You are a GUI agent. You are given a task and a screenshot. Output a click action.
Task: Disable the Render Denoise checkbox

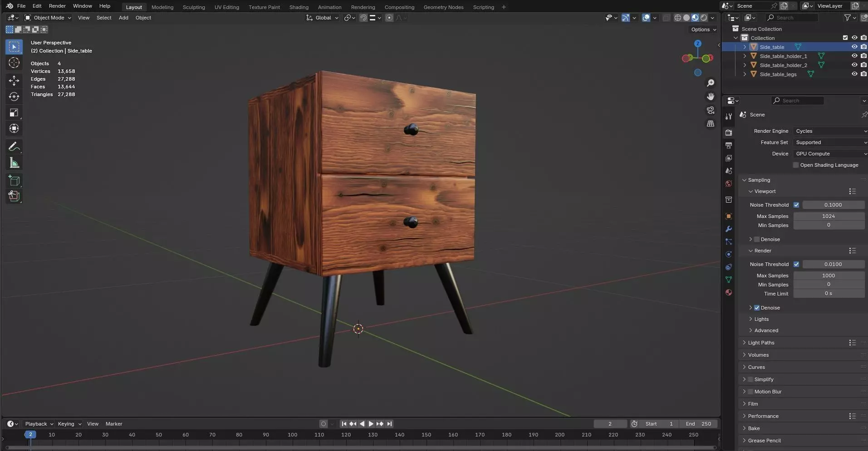point(757,308)
